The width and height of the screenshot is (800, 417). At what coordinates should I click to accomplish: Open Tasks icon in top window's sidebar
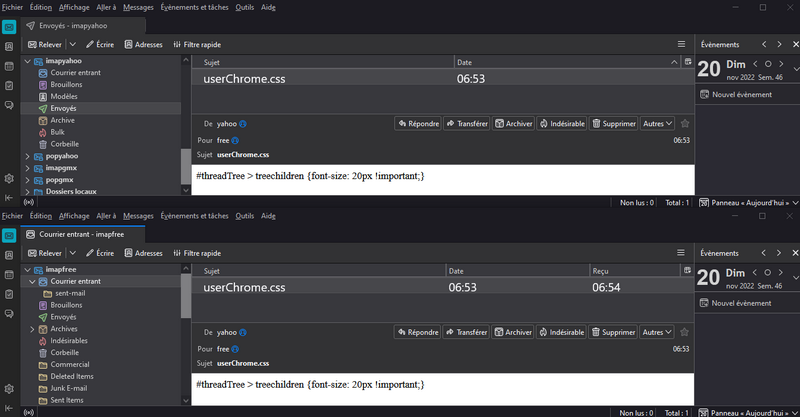9,85
